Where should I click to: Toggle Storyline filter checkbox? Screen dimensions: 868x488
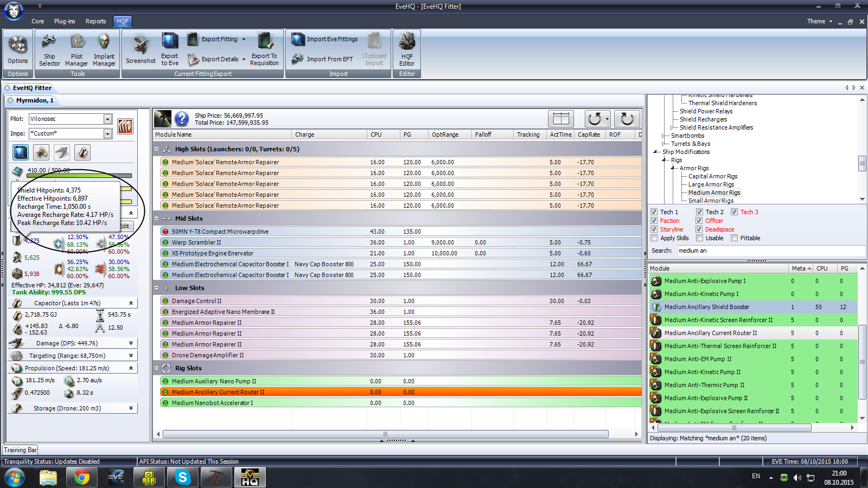(654, 229)
